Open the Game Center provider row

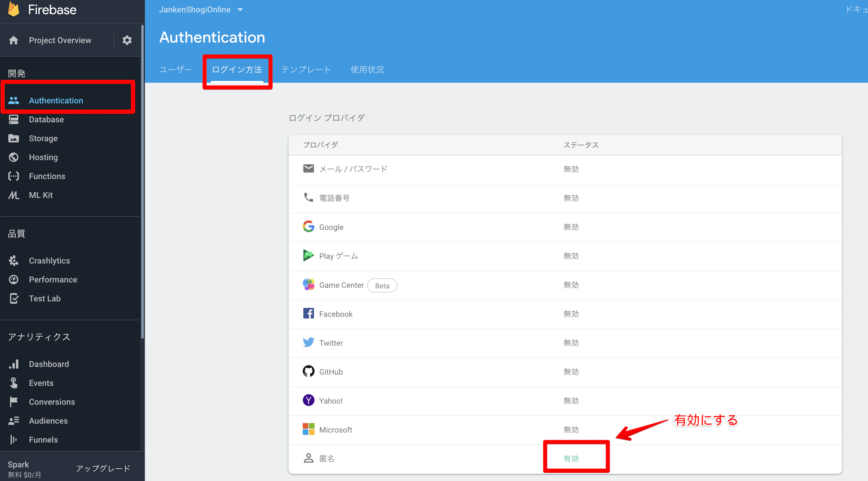565,285
